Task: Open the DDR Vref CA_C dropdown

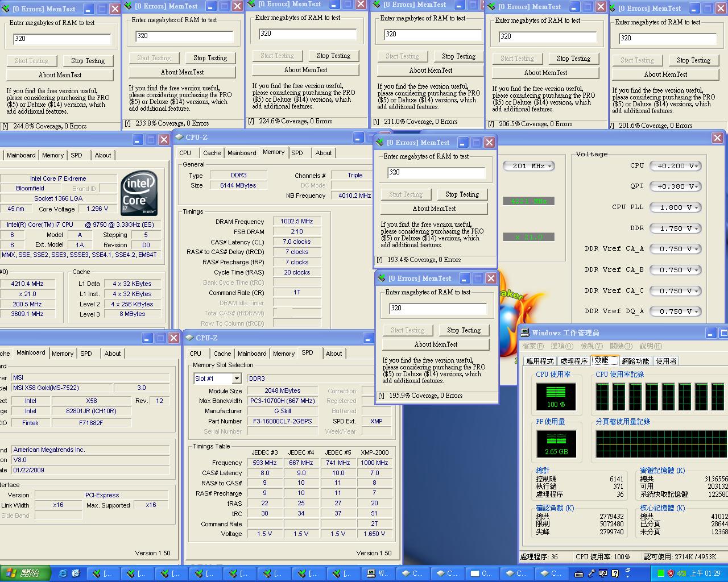Action: tap(676, 291)
